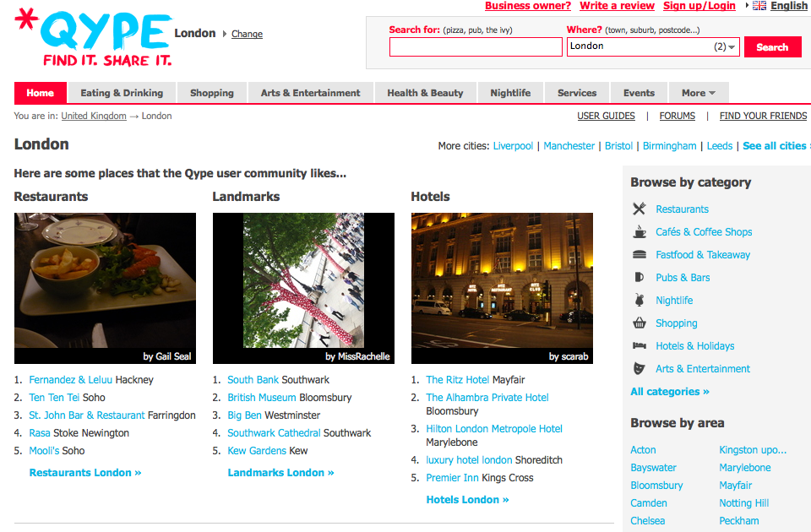Viewport: 811px width, 532px height.
Task: Open the Business owner? link
Action: coord(528,6)
